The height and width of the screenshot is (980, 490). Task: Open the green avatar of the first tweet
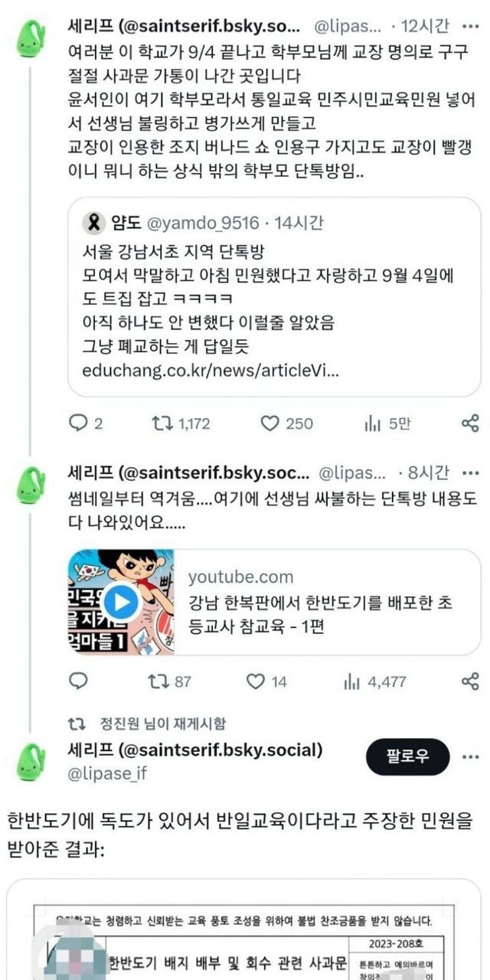pyautogui.click(x=31, y=37)
